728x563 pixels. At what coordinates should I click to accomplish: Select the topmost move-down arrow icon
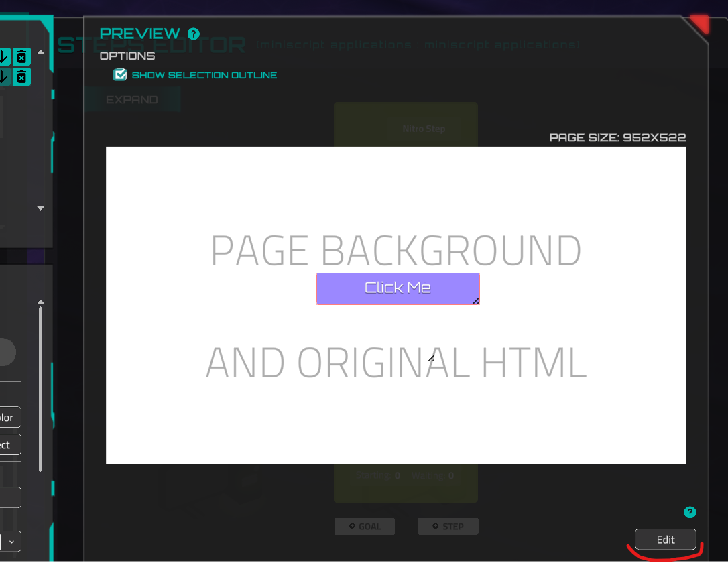pyautogui.click(x=6, y=57)
